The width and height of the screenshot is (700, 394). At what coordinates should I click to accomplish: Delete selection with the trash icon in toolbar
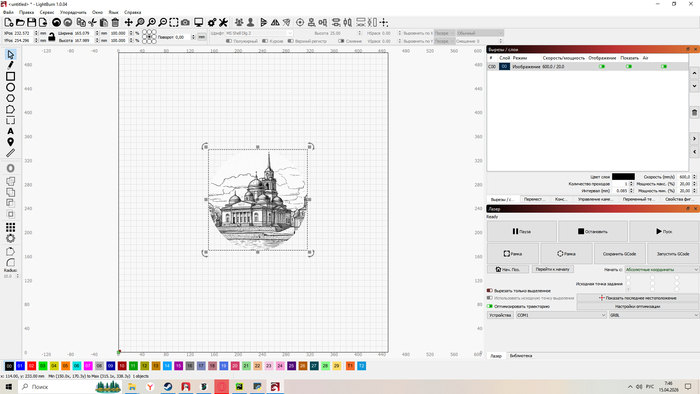pyautogui.click(x=115, y=22)
